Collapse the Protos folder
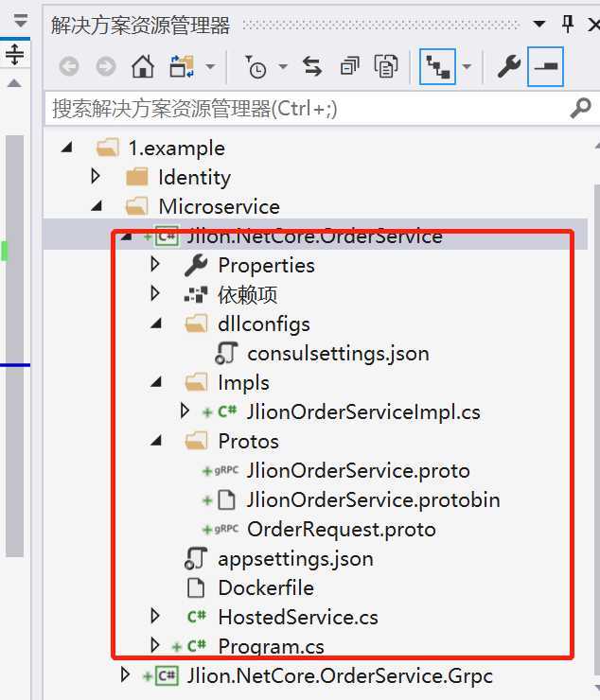This screenshot has width=600, height=700. pos(156,441)
